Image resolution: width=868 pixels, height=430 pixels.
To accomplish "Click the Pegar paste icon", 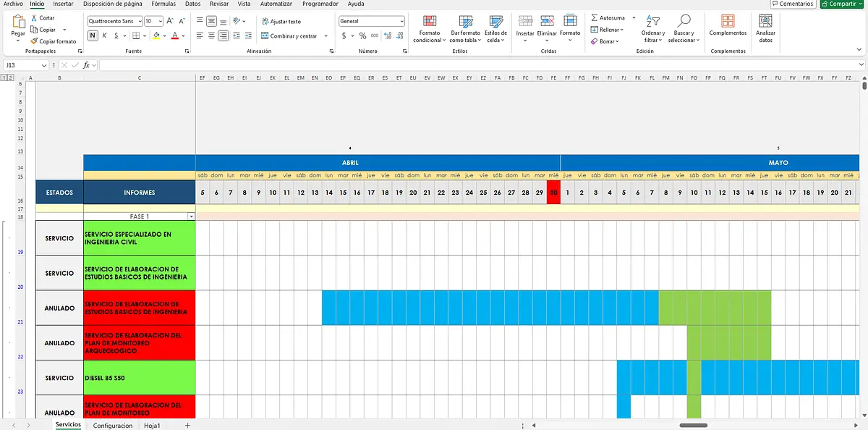I will coord(18,22).
